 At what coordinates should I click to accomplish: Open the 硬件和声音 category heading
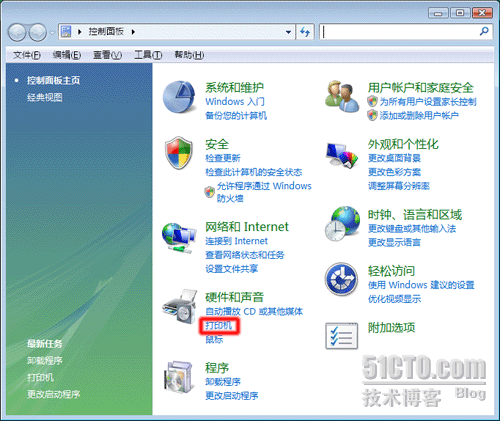point(234,297)
